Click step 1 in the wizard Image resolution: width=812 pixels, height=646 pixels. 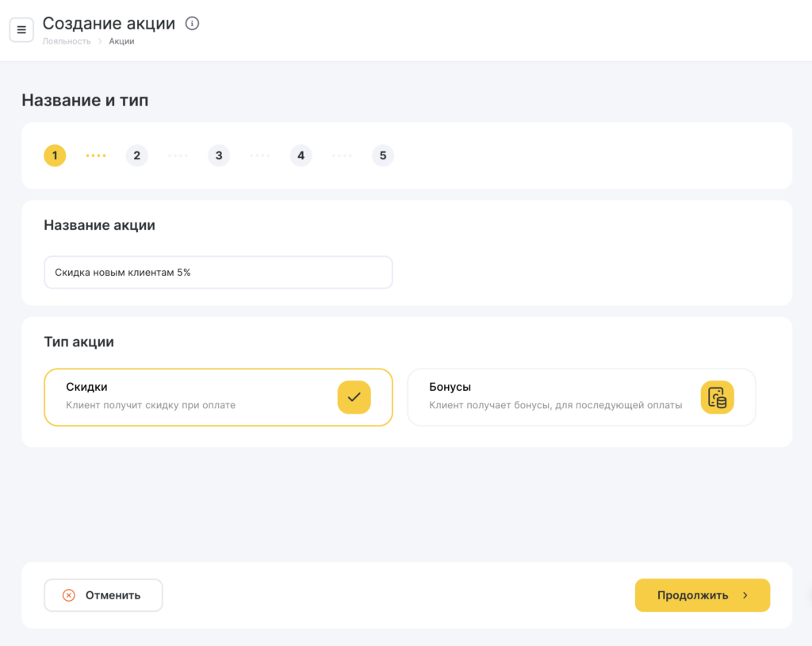click(x=55, y=155)
